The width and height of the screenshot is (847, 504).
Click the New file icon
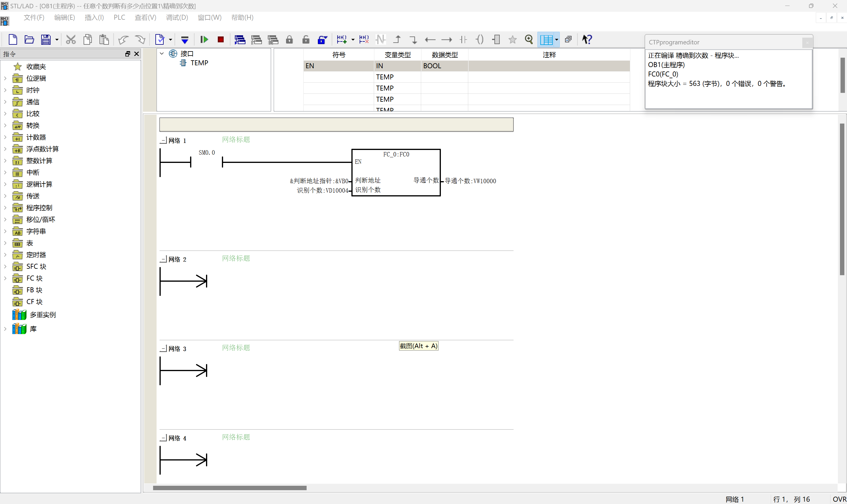pos(13,39)
